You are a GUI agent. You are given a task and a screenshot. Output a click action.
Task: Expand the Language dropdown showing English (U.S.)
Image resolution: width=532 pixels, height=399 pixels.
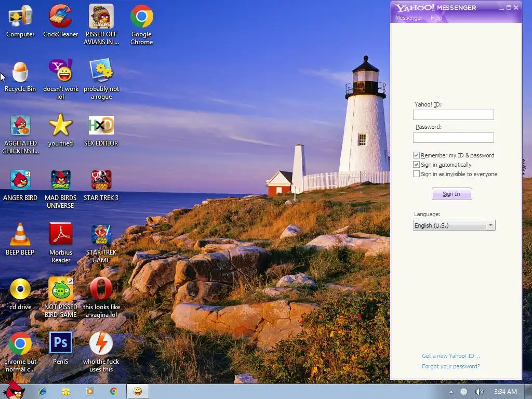tap(454, 225)
